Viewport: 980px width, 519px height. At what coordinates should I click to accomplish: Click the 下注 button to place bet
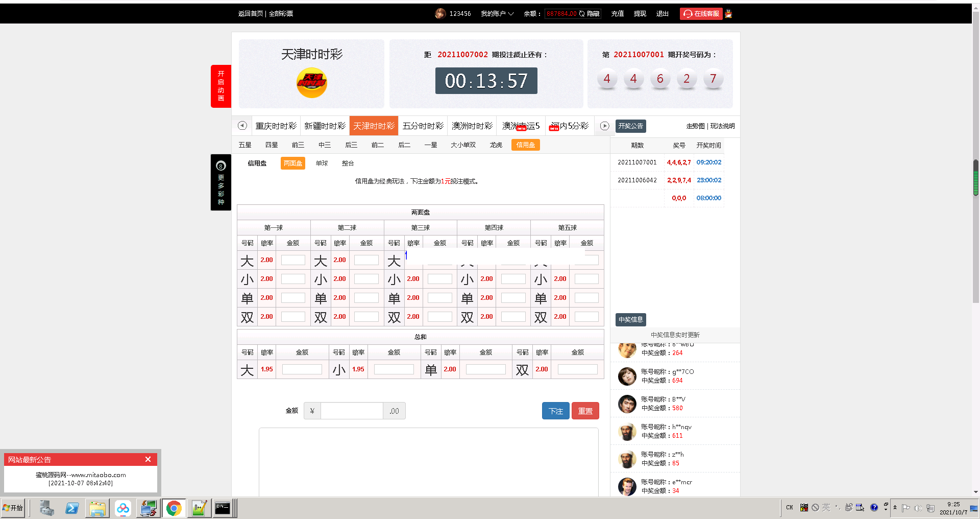(x=555, y=411)
